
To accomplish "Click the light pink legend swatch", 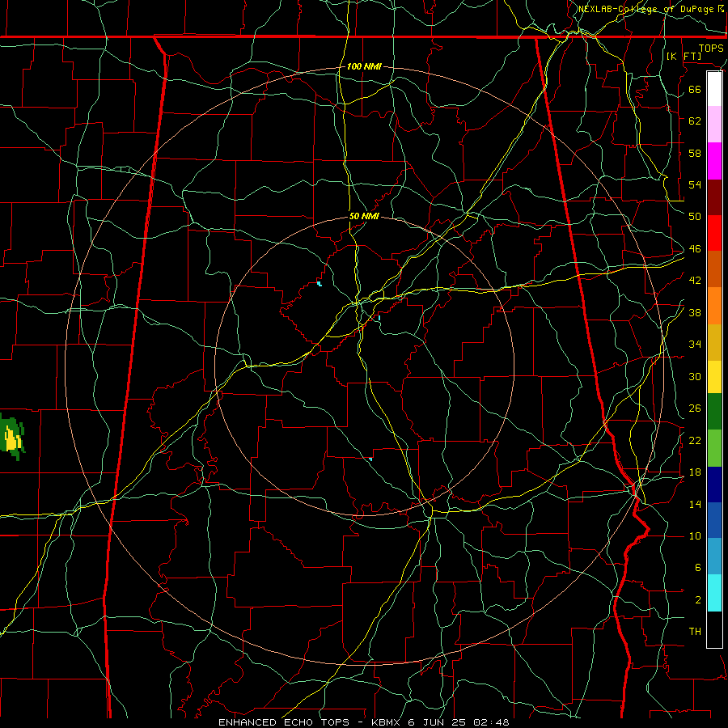I will 714,125.
